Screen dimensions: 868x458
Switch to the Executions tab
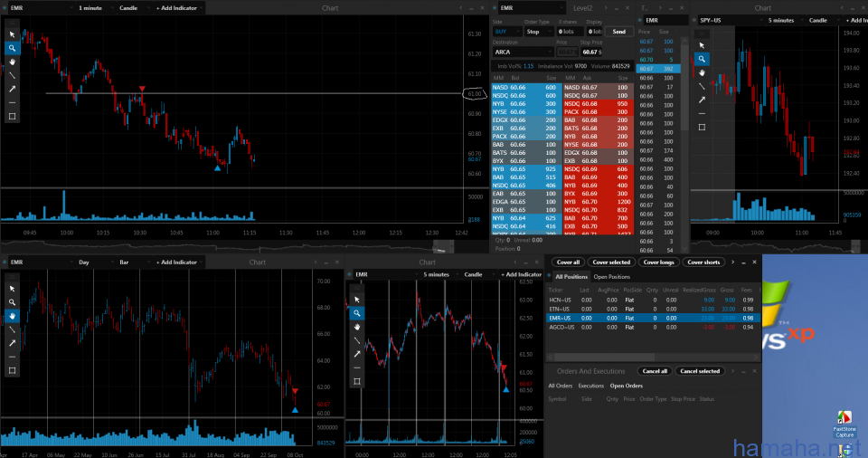point(590,386)
